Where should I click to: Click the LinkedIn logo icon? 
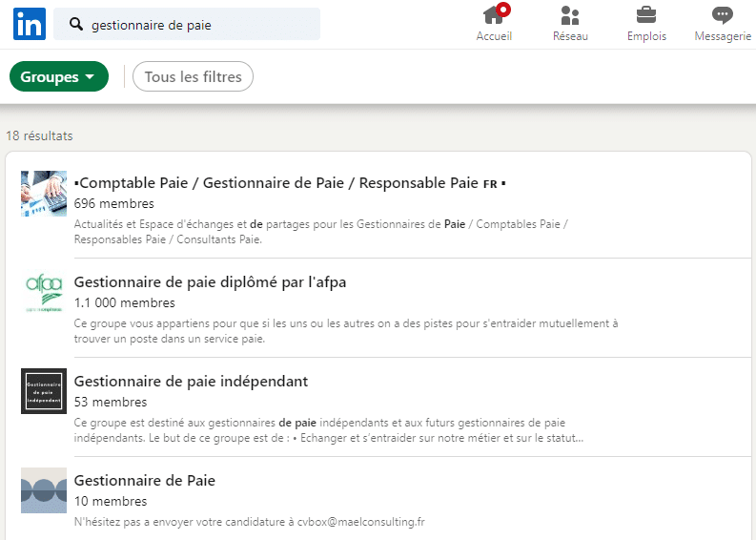[30, 24]
